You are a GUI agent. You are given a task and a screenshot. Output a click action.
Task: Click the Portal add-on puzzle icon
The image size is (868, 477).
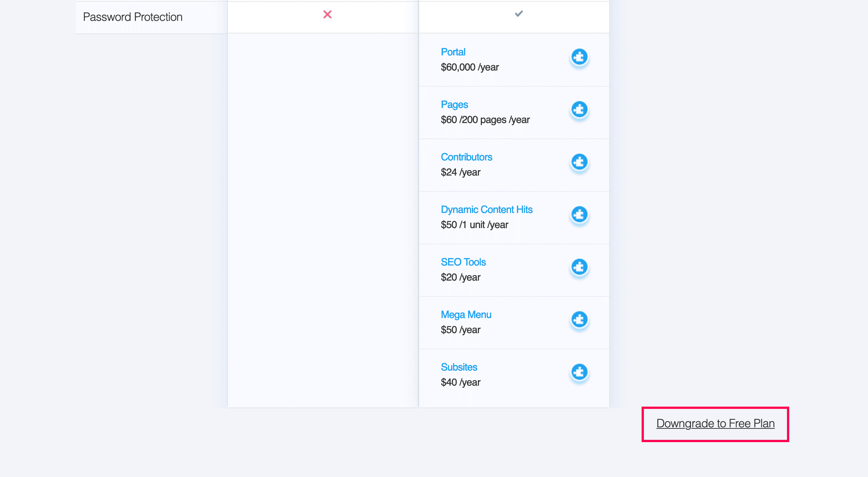[579, 57]
